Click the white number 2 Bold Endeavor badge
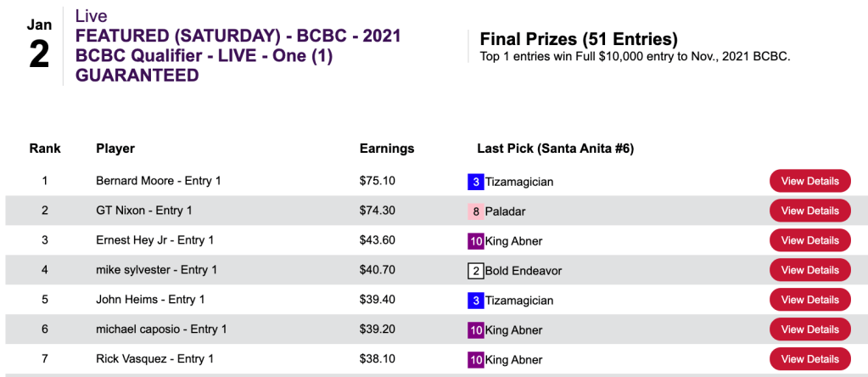 (x=475, y=271)
